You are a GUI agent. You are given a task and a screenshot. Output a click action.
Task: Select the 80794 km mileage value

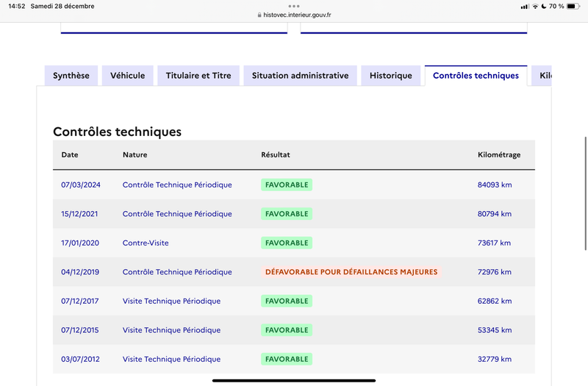coord(495,214)
